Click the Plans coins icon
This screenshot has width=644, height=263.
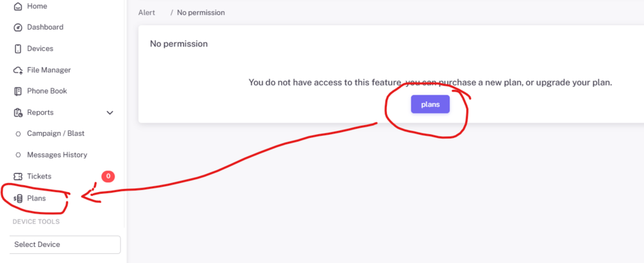[18, 199]
